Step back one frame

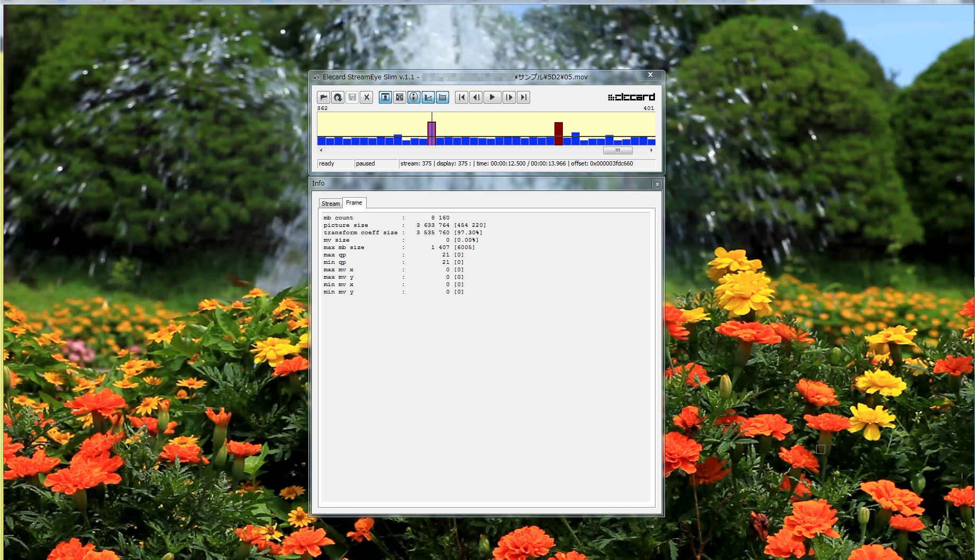coord(476,97)
